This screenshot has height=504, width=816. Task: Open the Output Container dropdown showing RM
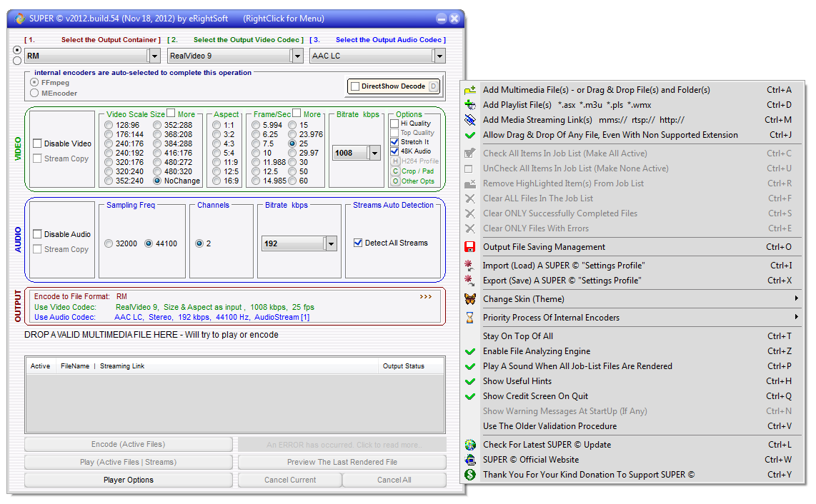pos(154,56)
